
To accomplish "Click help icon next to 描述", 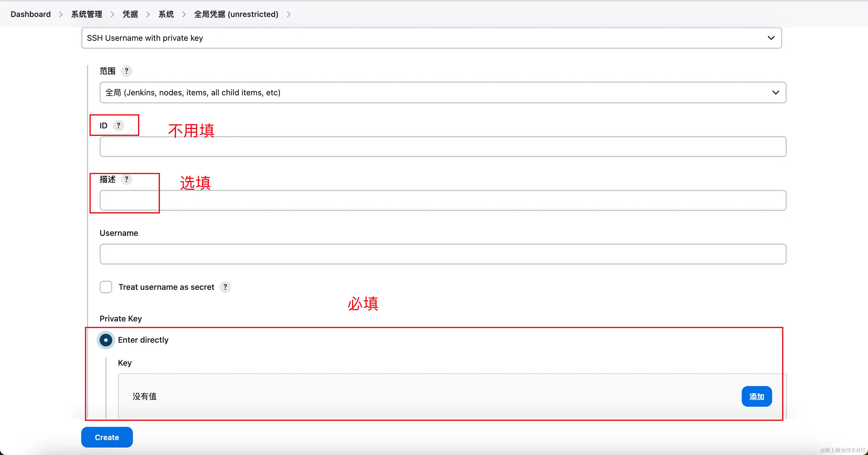I will tap(126, 180).
